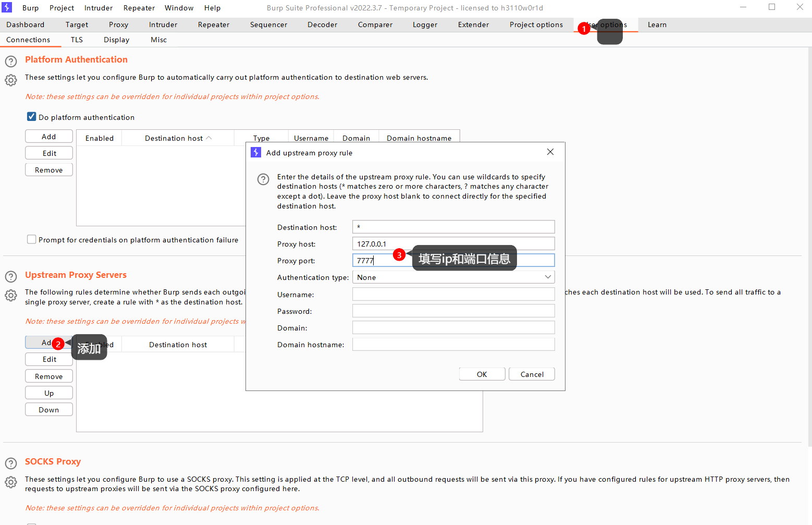Switch to the Dashboard tab

[26, 25]
